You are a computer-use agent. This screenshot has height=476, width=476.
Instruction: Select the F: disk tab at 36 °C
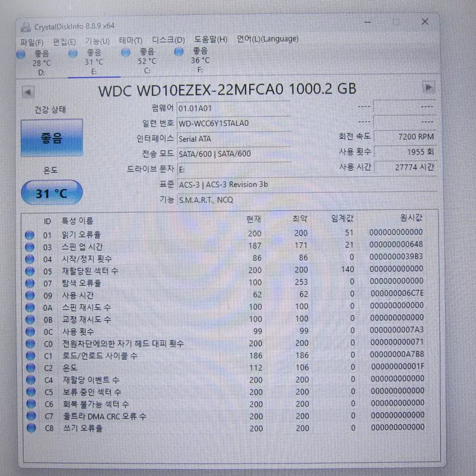[x=200, y=60]
